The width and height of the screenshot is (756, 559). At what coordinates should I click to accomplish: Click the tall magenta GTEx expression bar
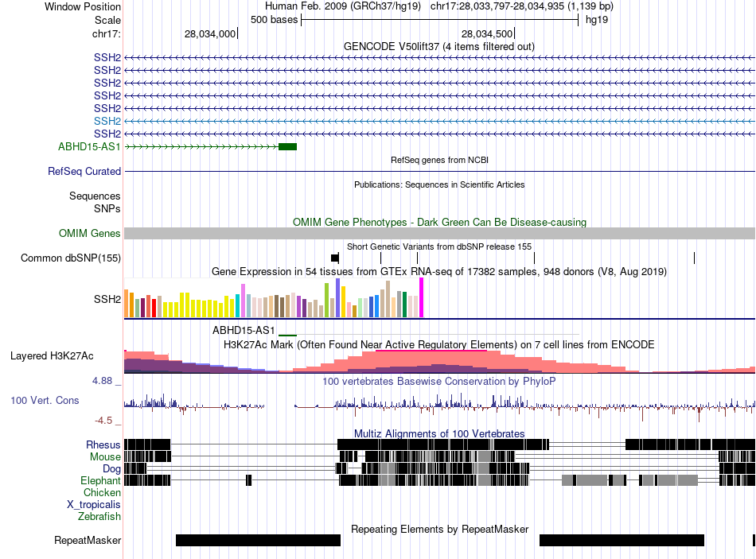coord(422,297)
